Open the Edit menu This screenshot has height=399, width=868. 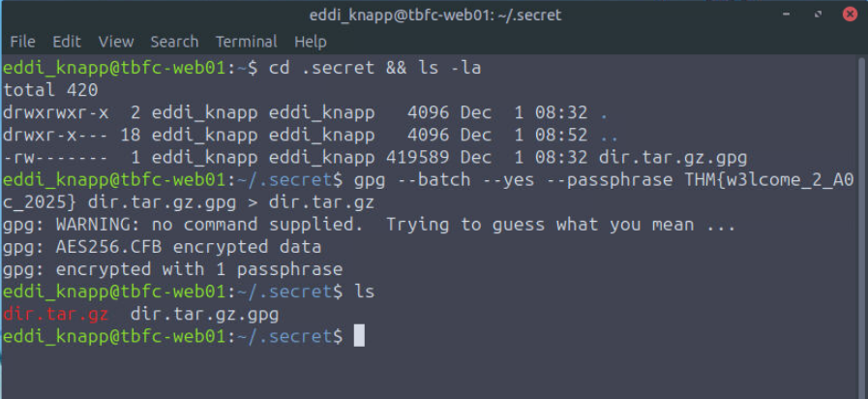(x=67, y=42)
